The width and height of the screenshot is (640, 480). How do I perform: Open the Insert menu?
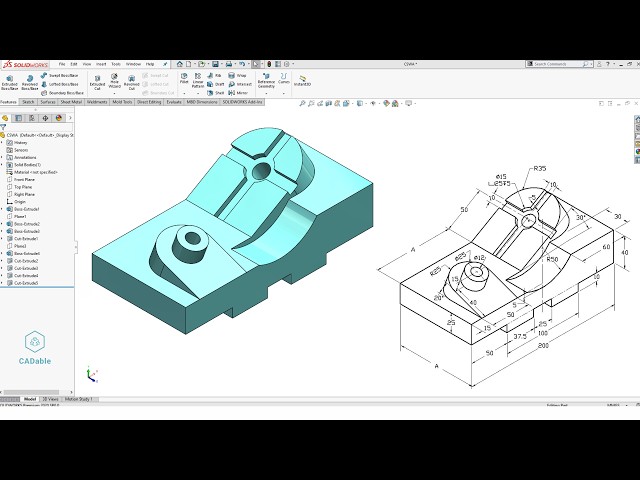[x=101, y=64]
